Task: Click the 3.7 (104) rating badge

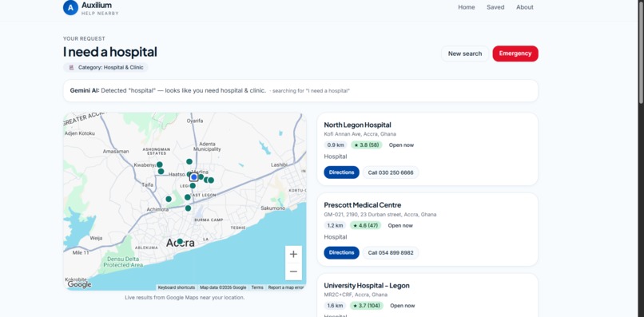Action: [x=367, y=306]
